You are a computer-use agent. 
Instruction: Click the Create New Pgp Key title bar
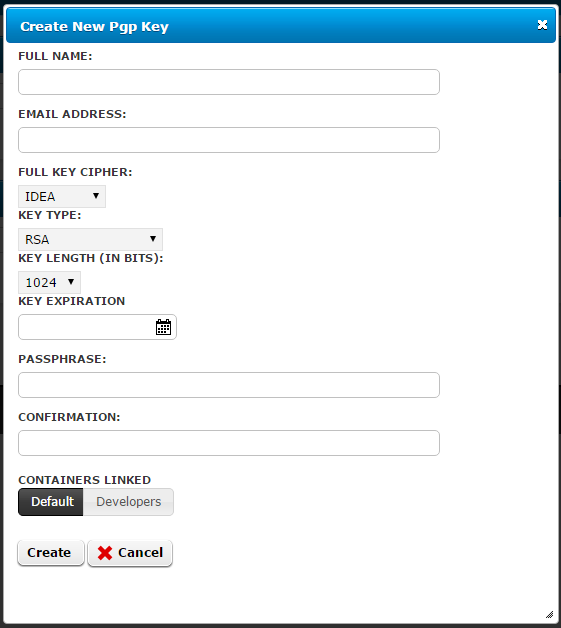coord(281,25)
